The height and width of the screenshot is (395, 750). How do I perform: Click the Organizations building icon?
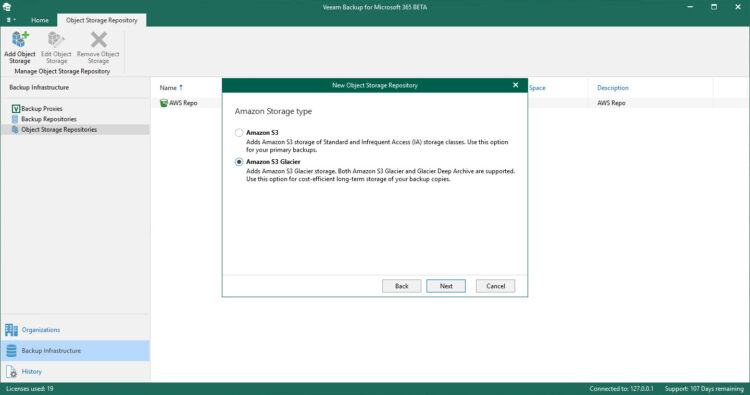coord(11,329)
